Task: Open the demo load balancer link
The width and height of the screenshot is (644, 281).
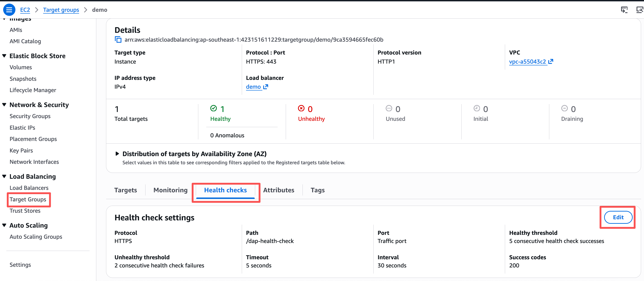Action: 253,87
